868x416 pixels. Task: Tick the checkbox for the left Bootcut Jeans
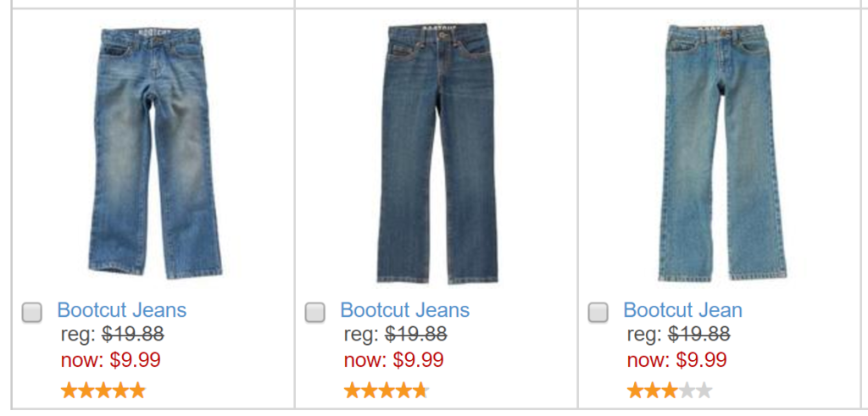(32, 313)
